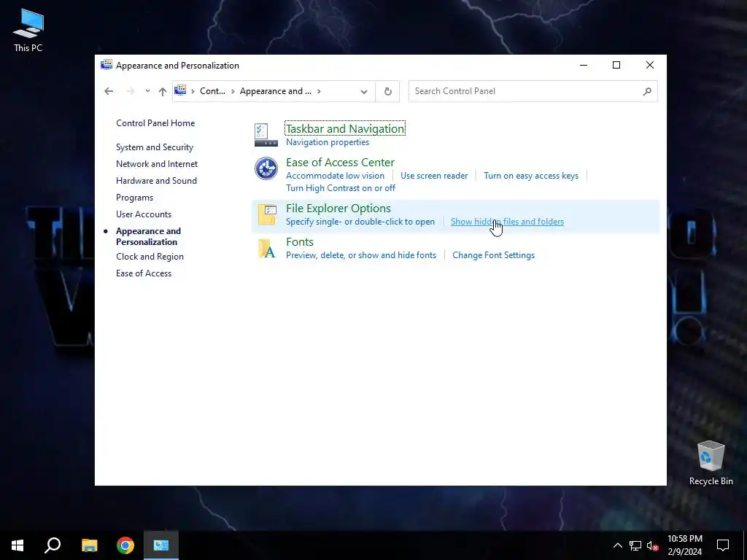The height and width of the screenshot is (560, 747).
Task: Maximize the Appearance and Personalization window
Action: point(616,65)
